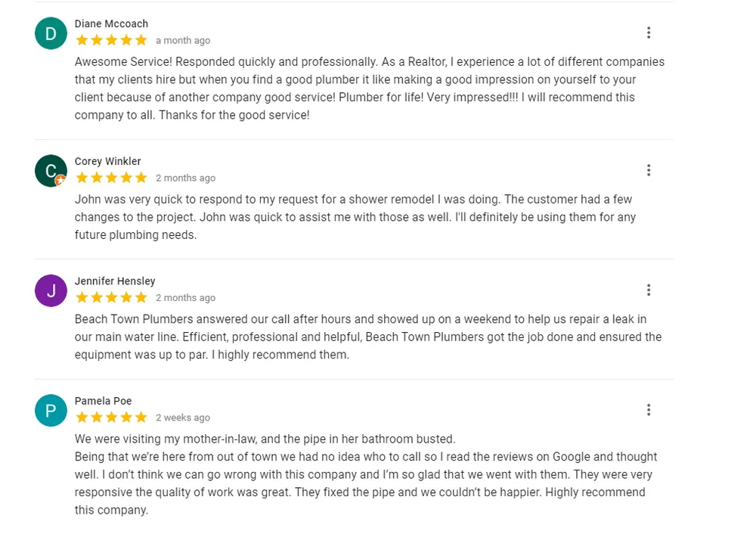Click Jennifer Hensley's star rating
The width and height of the screenshot is (756, 534).
[111, 297]
